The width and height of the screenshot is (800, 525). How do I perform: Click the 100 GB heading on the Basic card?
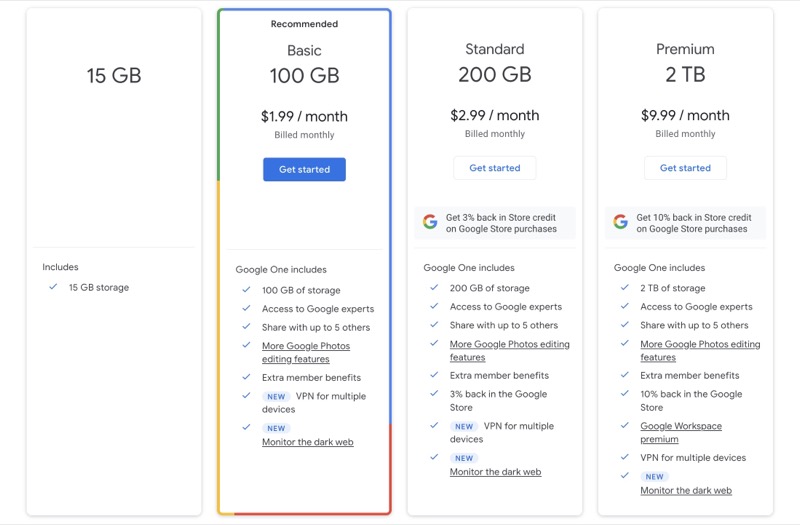(x=304, y=76)
